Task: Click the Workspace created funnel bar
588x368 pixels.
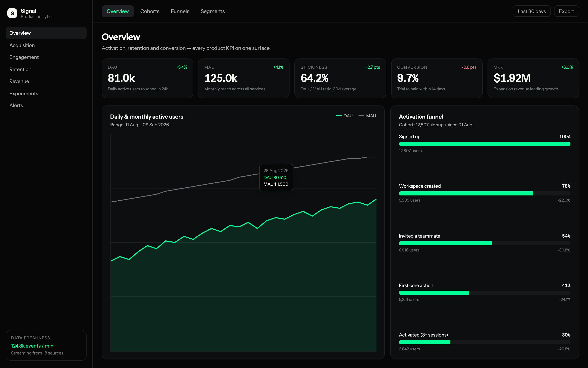Action: 484,193
